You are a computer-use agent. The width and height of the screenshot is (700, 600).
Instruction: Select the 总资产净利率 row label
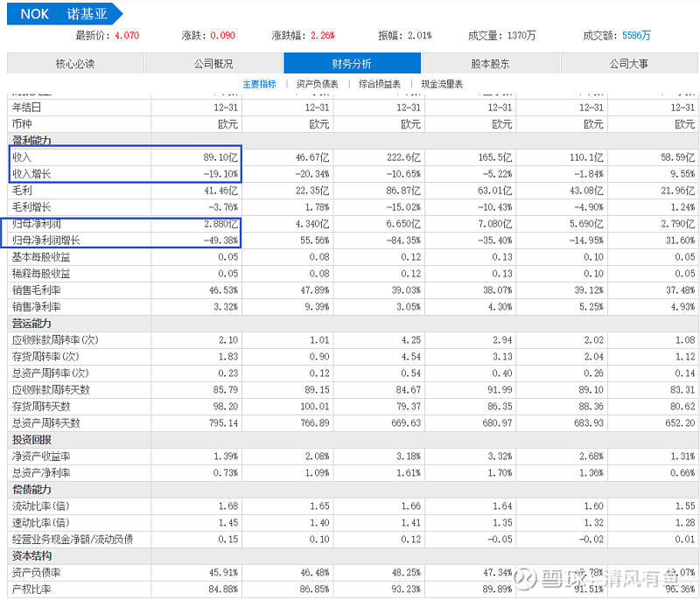(41, 473)
